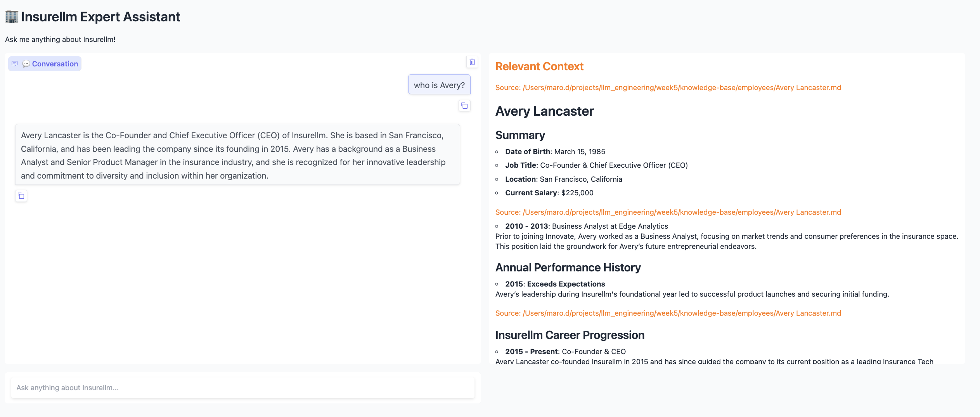This screenshot has width=980, height=417.
Task: Open the Source path above "2010 - 2013" entry
Action: tap(668, 212)
